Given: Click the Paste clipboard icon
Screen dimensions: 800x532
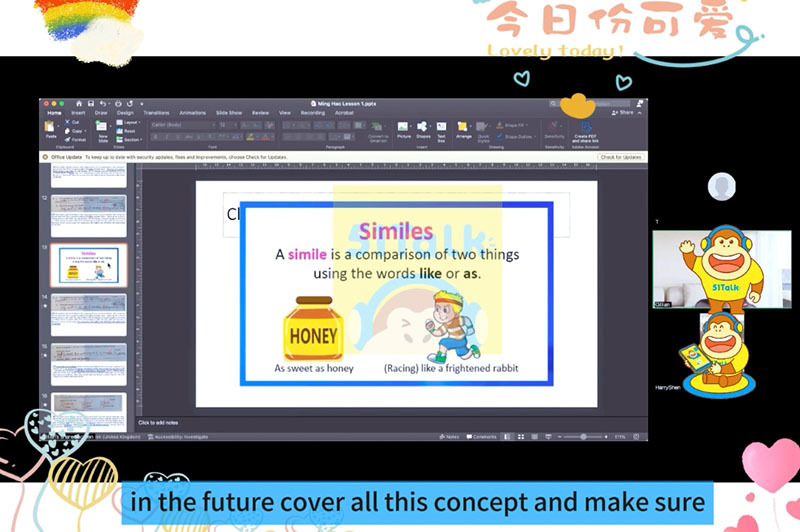Looking at the screenshot, I should (50, 130).
